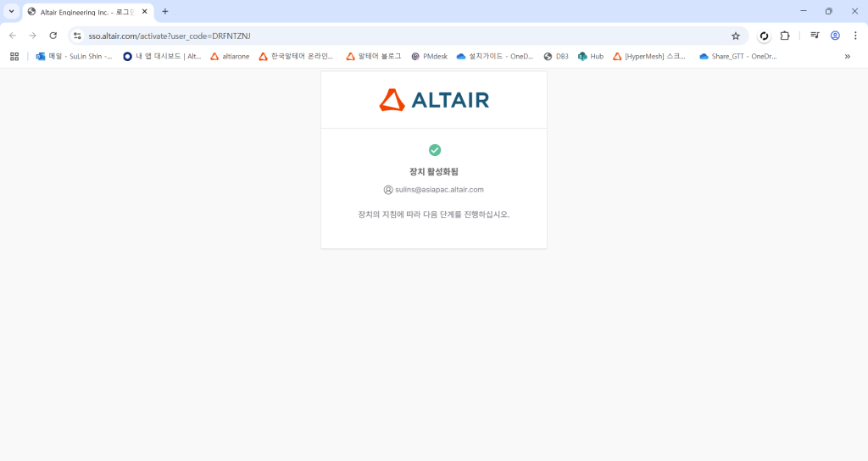
Task: Click the media control icon in toolbar
Action: coord(814,36)
